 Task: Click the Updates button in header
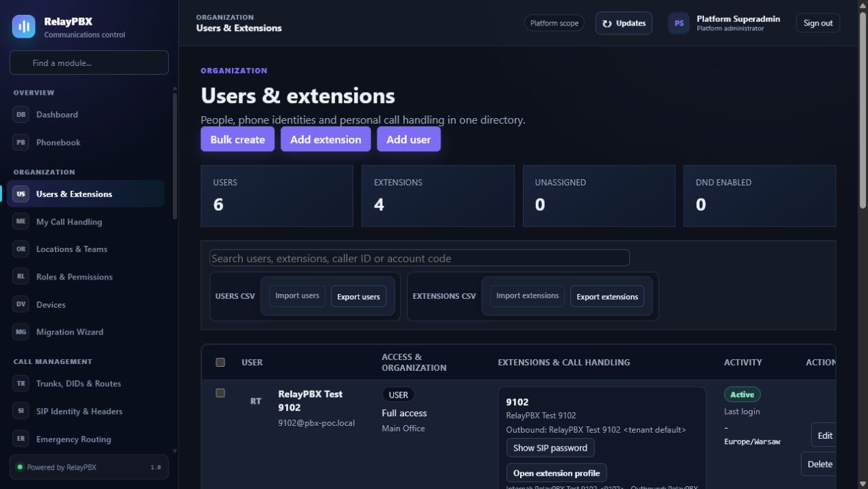tap(624, 23)
